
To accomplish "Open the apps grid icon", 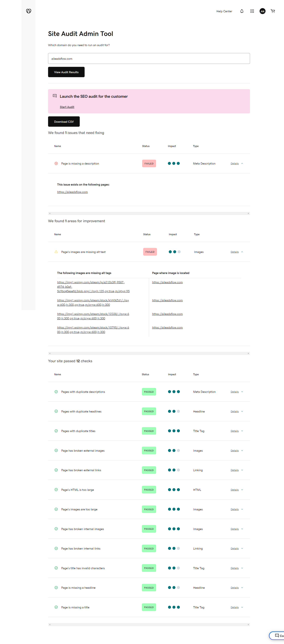I will tap(252, 11).
